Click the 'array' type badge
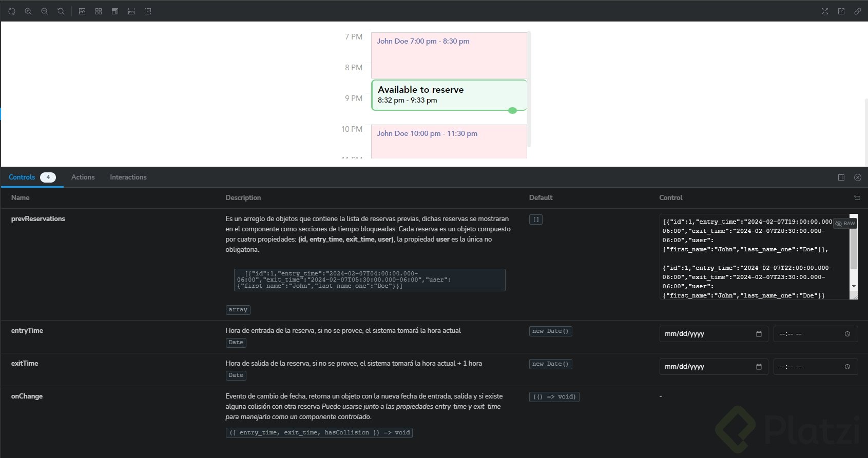 [238, 310]
